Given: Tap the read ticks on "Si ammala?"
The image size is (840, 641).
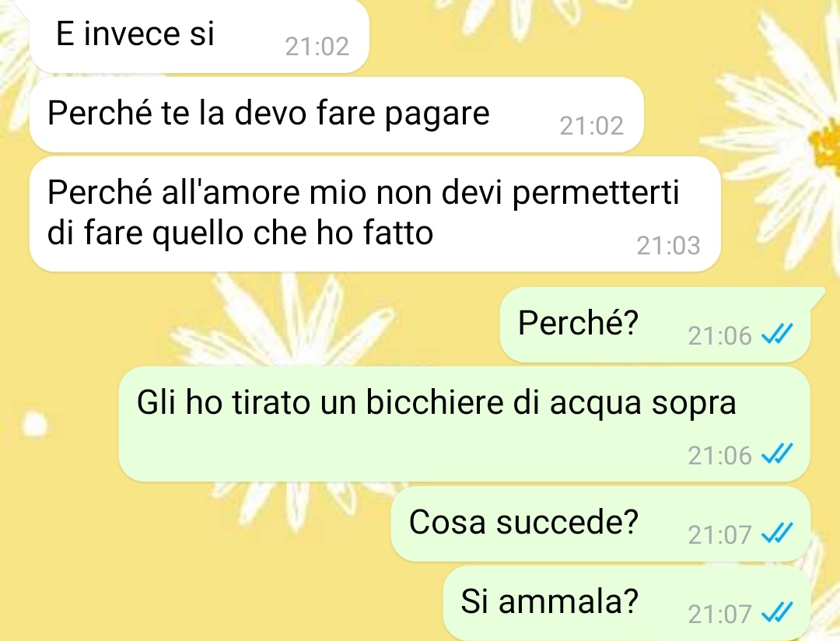Looking at the screenshot, I should click(x=777, y=613).
